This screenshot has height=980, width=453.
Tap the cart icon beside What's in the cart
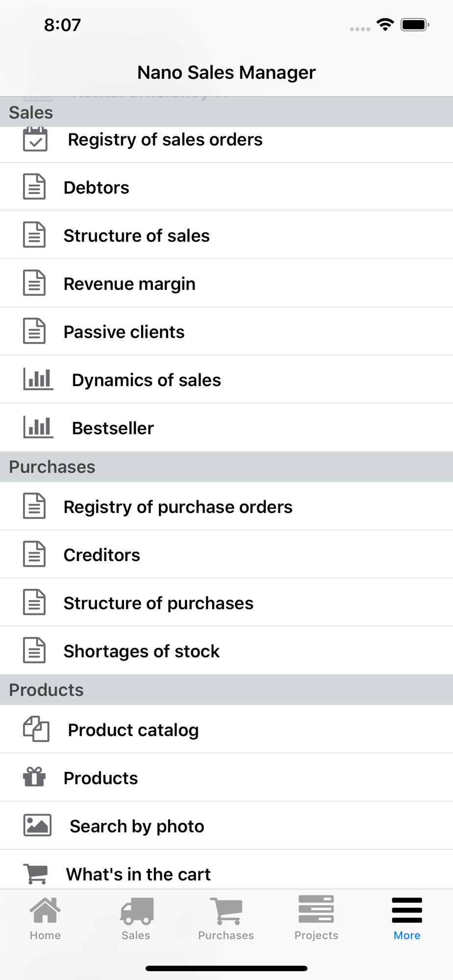pyautogui.click(x=36, y=874)
